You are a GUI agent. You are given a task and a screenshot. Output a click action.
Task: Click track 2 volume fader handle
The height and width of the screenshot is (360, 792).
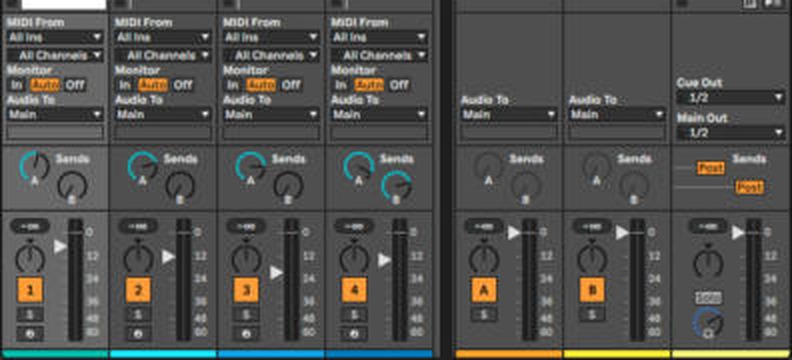coord(169,257)
